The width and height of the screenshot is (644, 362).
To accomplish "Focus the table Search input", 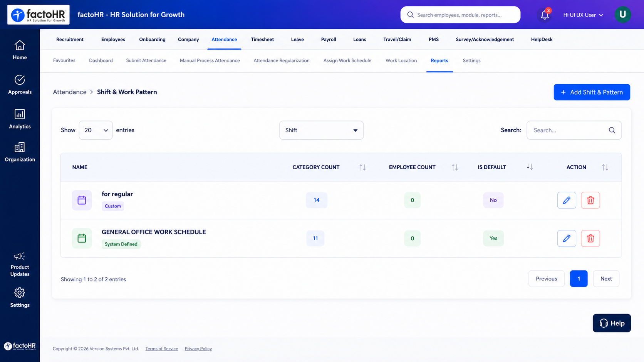I will pyautogui.click(x=574, y=130).
